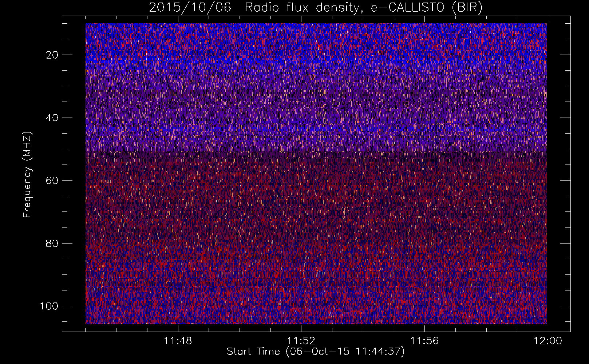Select the 11:56 time tick label
This screenshot has width=589, height=364.
point(424,341)
